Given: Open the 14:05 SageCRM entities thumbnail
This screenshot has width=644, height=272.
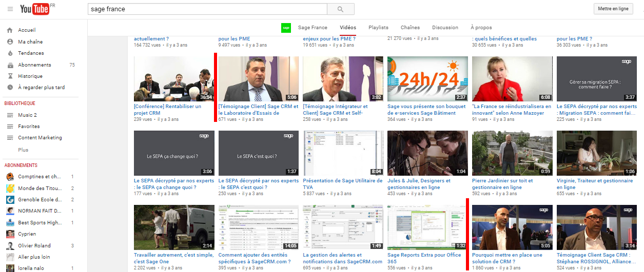Looking at the screenshot, I should [259, 227].
